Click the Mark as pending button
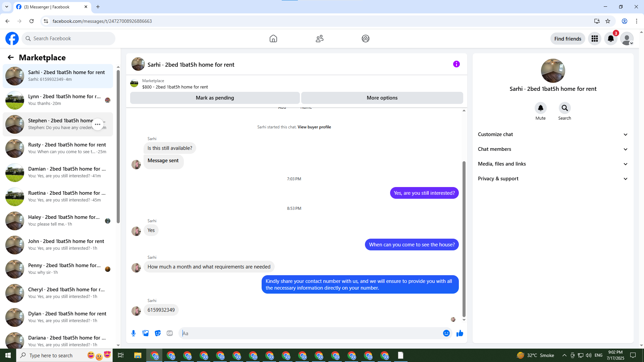Viewport: 644px width, 362px height. click(215, 98)
